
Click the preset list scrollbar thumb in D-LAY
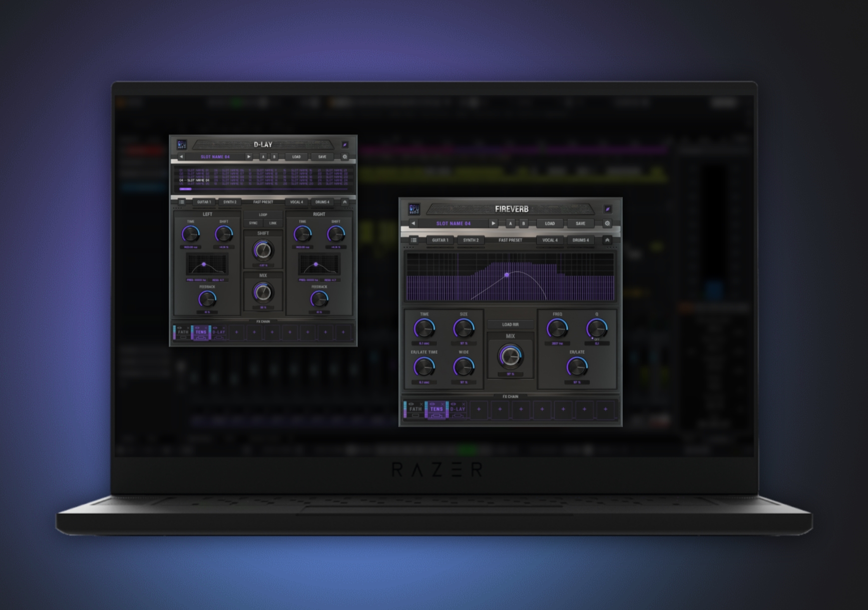[185, 189]
